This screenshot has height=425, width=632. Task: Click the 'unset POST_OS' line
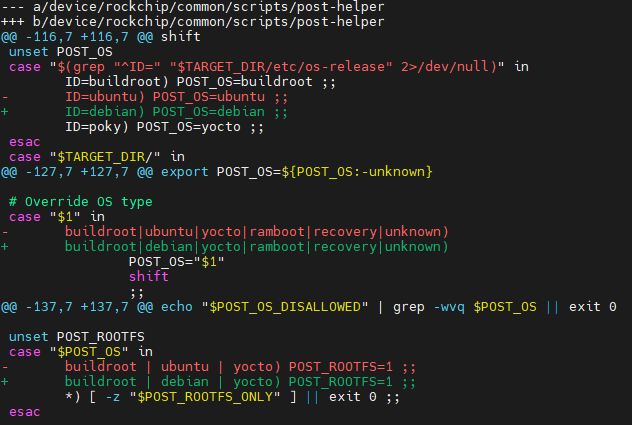click(60, 52)
